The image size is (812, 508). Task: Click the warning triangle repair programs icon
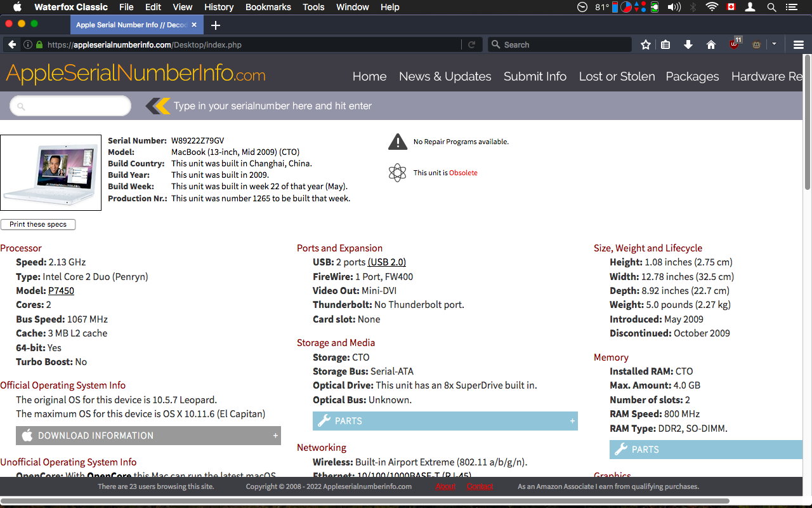click(x=398, y=142)
